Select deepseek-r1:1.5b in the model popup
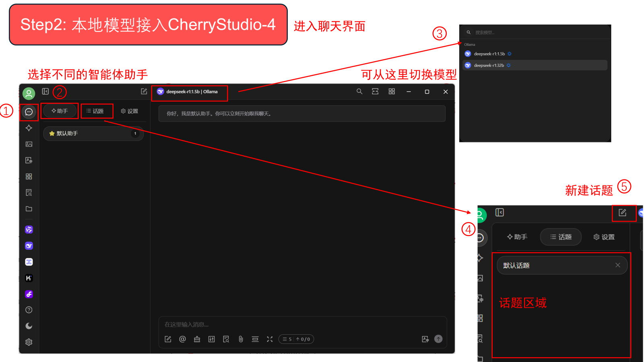 coord(535,54)
